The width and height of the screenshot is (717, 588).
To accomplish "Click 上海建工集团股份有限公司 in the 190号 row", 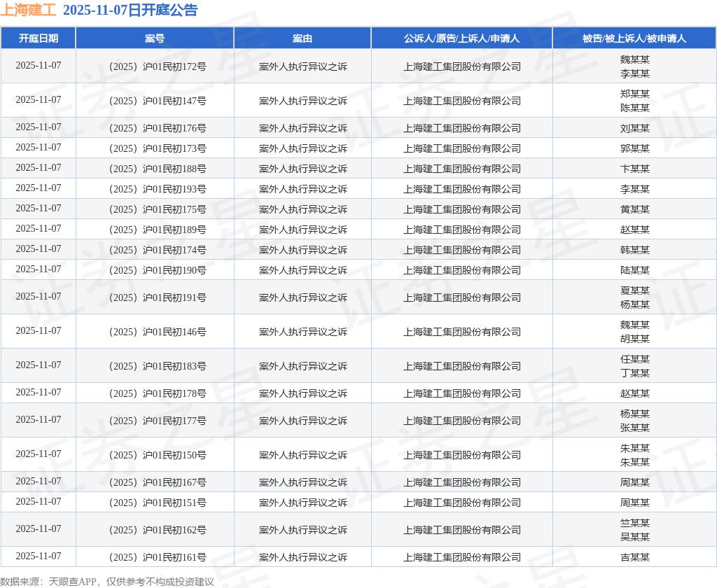I will pos(462,271).
